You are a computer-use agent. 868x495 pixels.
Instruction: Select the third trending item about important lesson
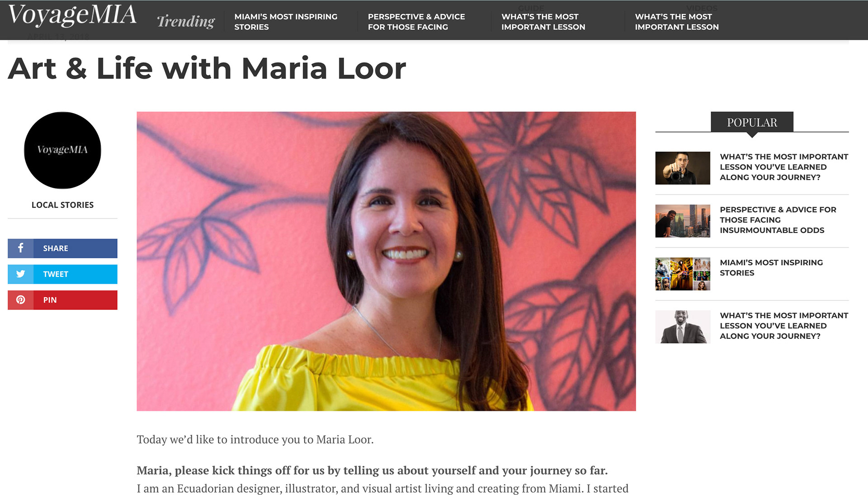coord(543,21)
